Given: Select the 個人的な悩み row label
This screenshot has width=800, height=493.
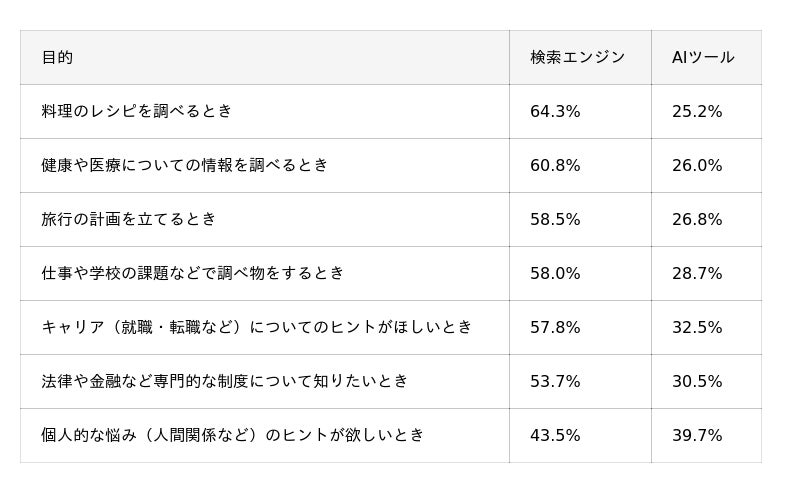Looking at the screenshot, I should click(x=233, y=435).
